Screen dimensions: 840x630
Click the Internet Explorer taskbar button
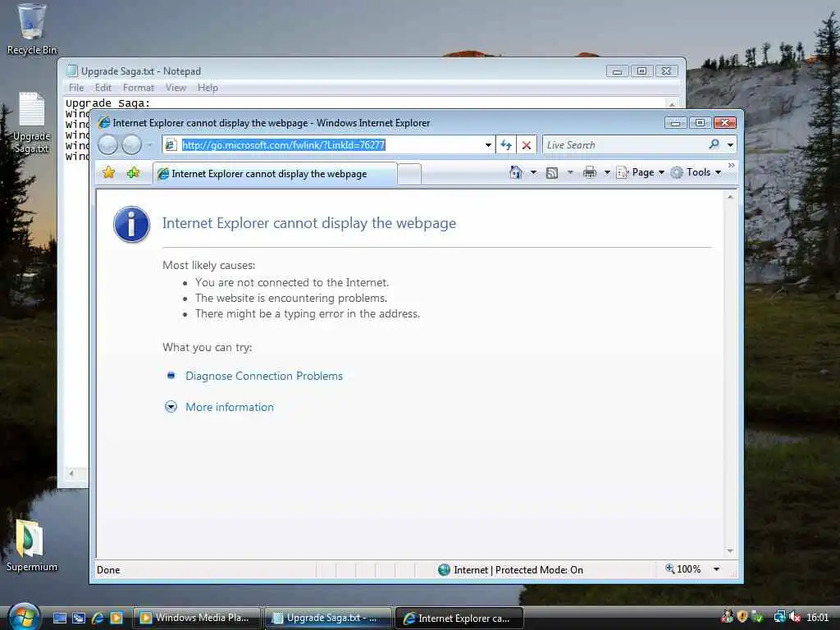pos(459,618)
